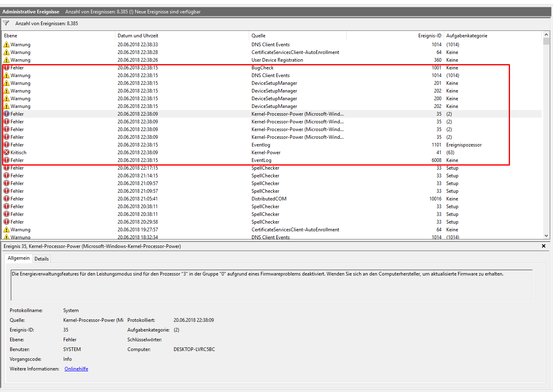This screenshot has height=392, width=553.
Task: Click the Kritisch level label
Action: pos(18,153)
